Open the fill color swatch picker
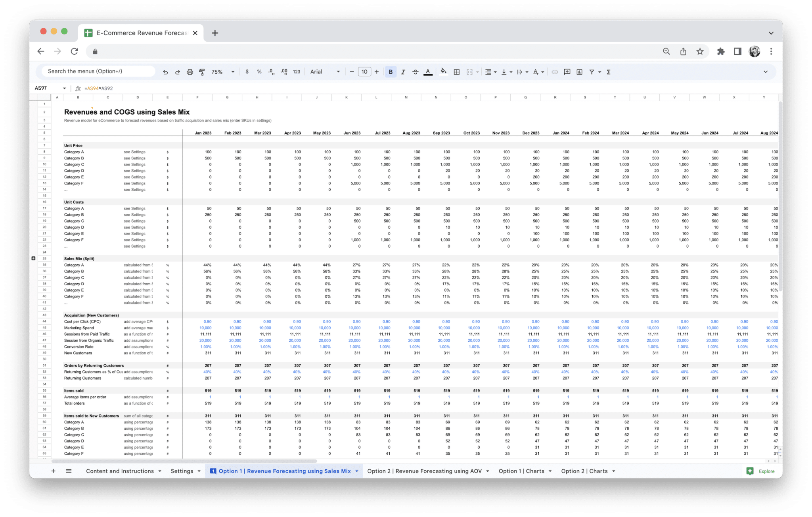The image size is (812, 517). coord(443,72)
